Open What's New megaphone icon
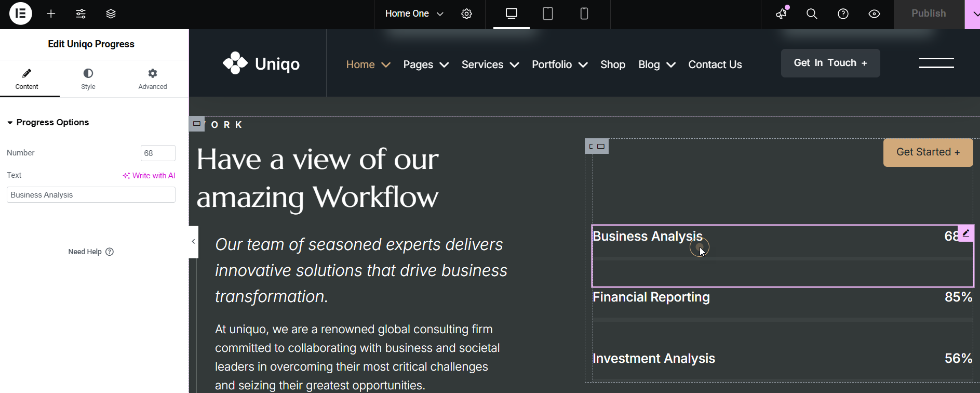Viewport: 980px width, 393px height. [782, 14]
